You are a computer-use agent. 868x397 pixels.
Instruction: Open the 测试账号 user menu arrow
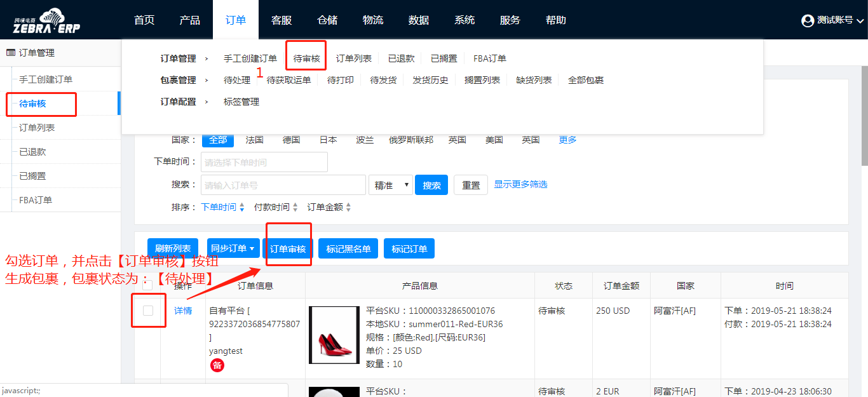click(x=860, y=21)
